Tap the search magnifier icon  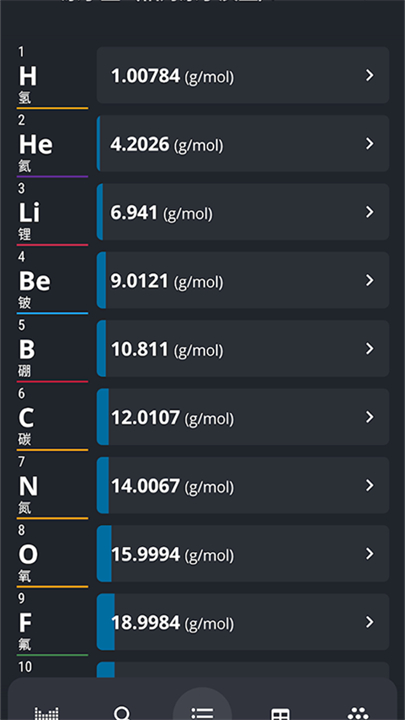click(122, 713)
